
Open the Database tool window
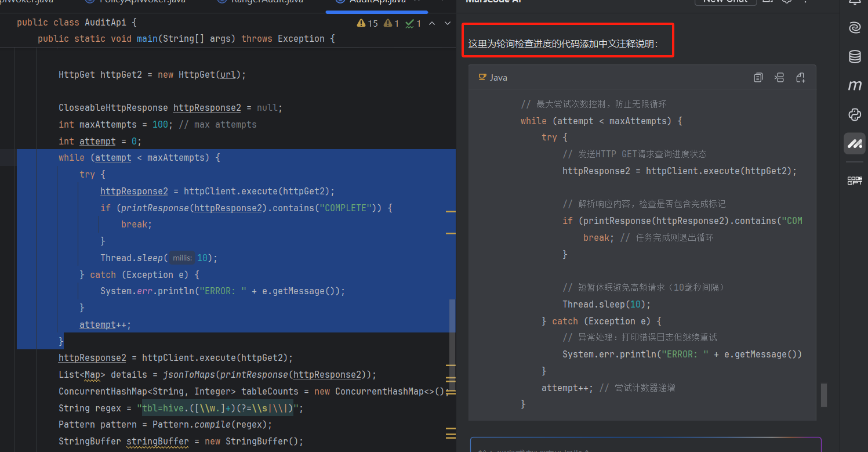(x=855, y=57)
